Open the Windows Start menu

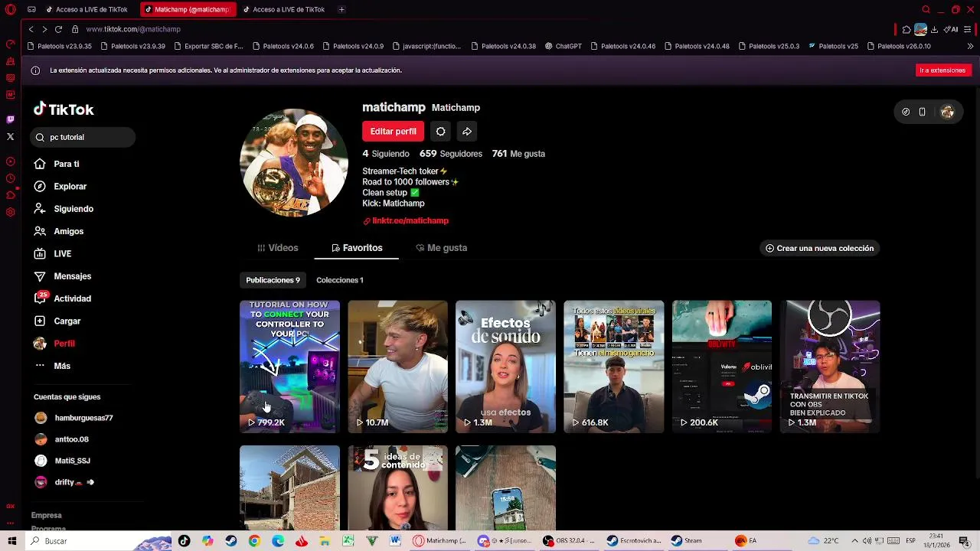click(x=11, y=541)
